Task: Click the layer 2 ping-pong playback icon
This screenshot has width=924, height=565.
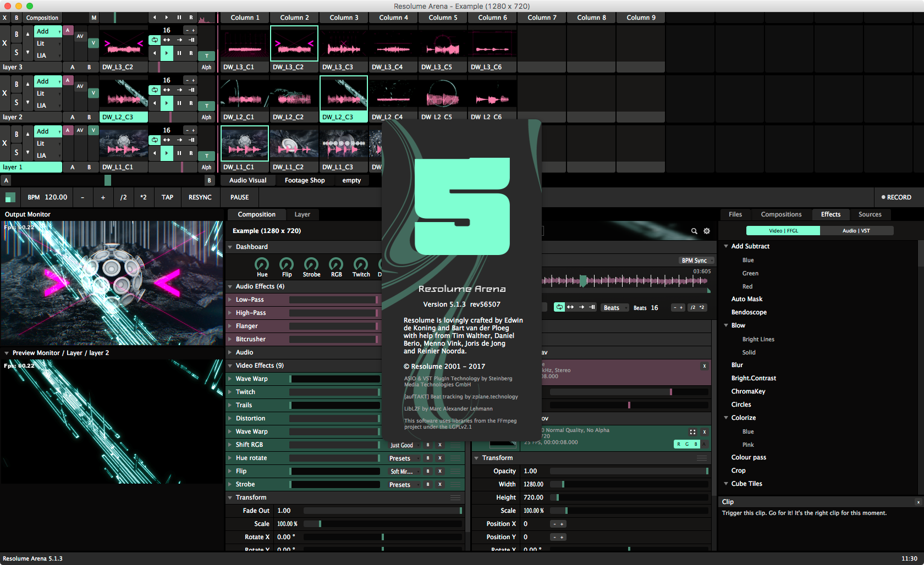Action: [167, 90]
